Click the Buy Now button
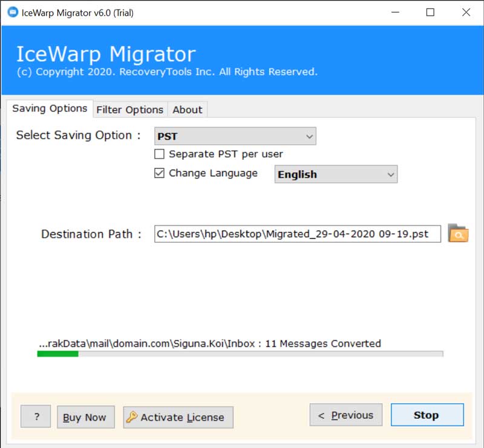484x448 pixels. (86, 417)
